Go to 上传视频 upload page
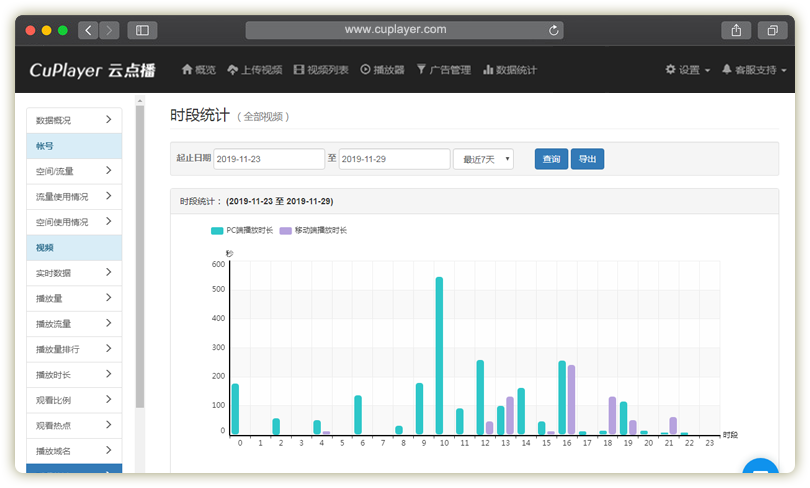Screen dimensions: 810x488 (x=255, y=70)
